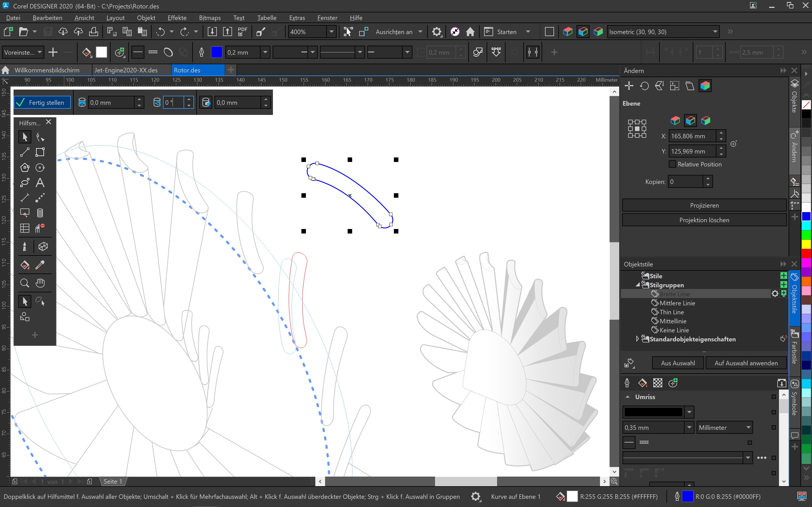This screenshot has height=507, width=812.
Task: Select the Pan hand tool
Action: [x=40, y=283]
